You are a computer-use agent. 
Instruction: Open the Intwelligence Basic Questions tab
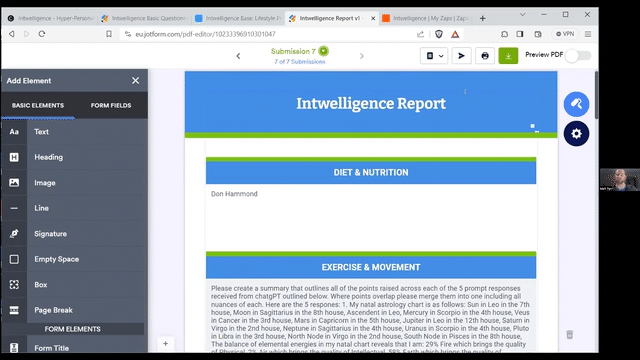point(144,18)
